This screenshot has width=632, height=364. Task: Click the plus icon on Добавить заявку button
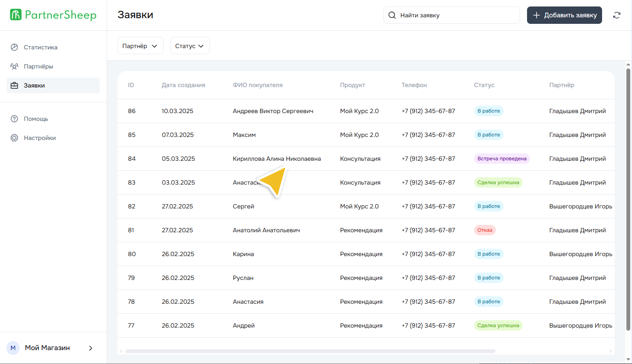coord(537,15)
